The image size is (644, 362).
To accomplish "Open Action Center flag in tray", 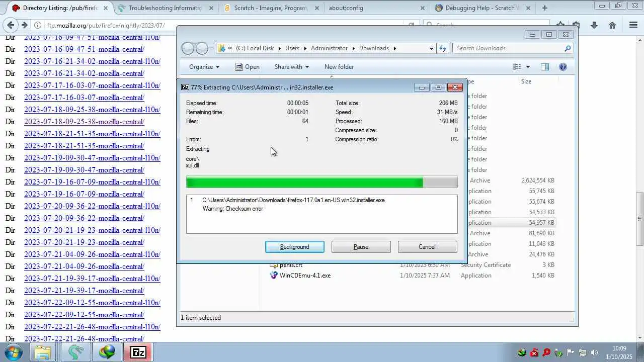I will click(x=570, y=352).
